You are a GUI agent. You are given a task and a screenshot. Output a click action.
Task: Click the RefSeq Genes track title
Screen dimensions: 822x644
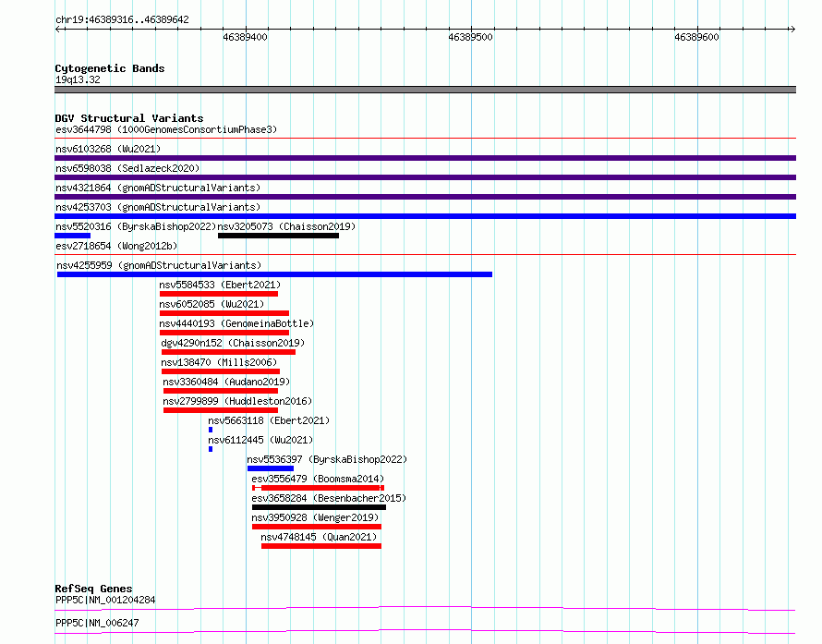point(93,589)
